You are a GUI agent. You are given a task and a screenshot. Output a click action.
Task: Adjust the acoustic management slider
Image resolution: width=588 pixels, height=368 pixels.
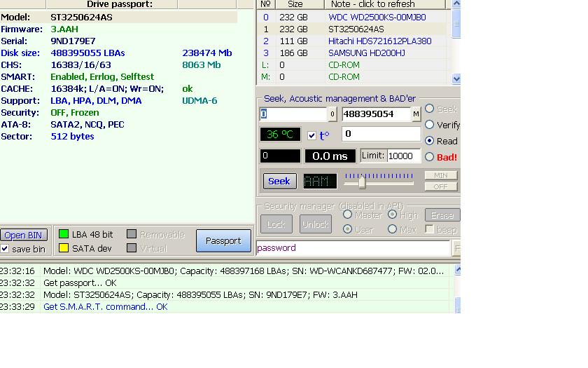(x=362, y=183)
